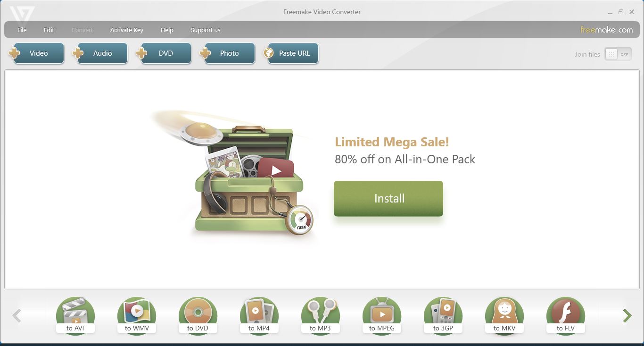Open the freemake.com link
Screen dimensions: 644x346
(x=606, y=30)
